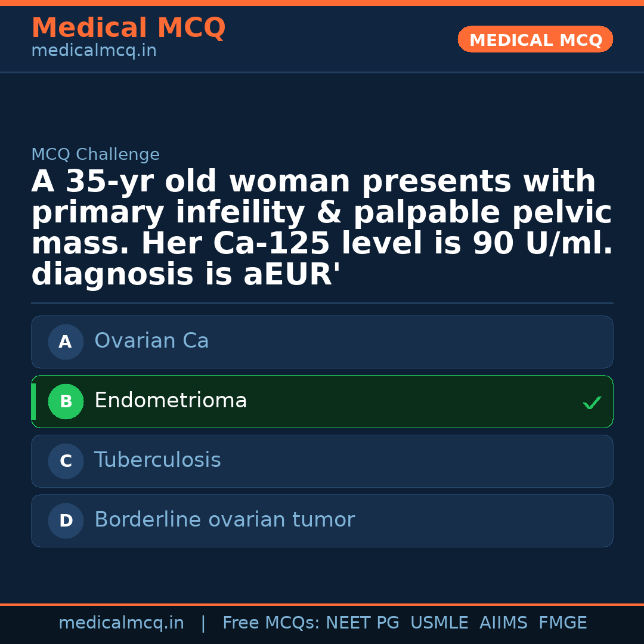This screenshot has height=644, width=644.
Task: Click the Free MCQs footer label
Action: [x=271, y=623]
